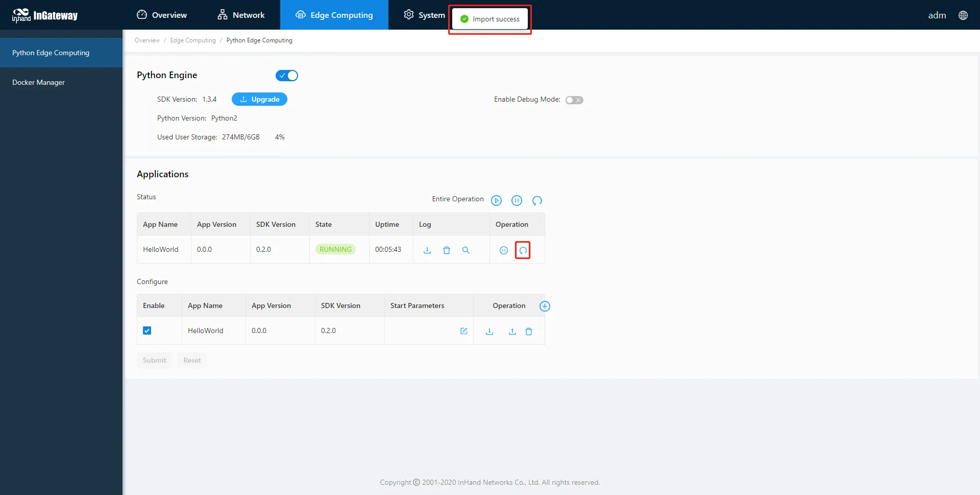The image size is (980, 495).
Task: Open the adm user menu
Action: tap(937, 15)
